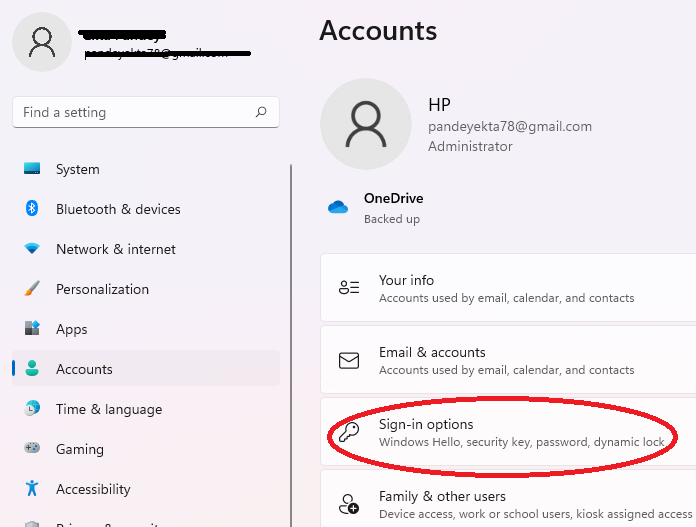The height and width of the screenshot is (527, 696).
Task: Click the Find a setting search box
Action: click(x=135, y=112)
